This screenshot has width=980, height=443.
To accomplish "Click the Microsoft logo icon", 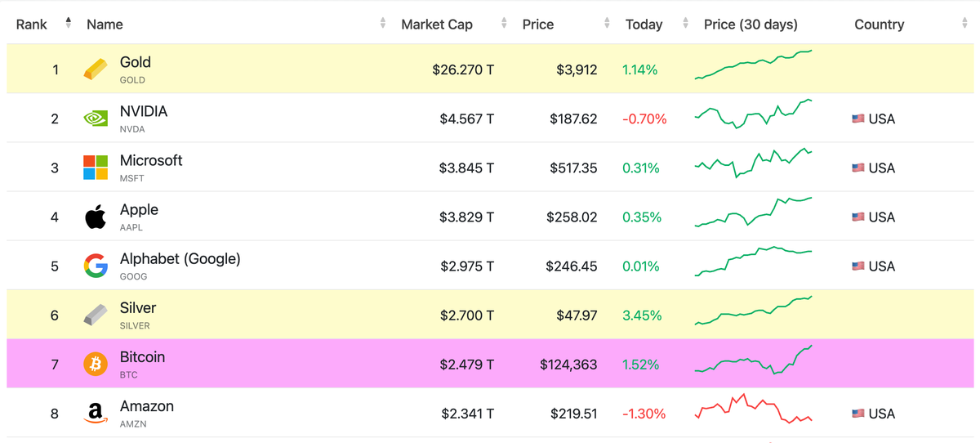I will 96,168.
